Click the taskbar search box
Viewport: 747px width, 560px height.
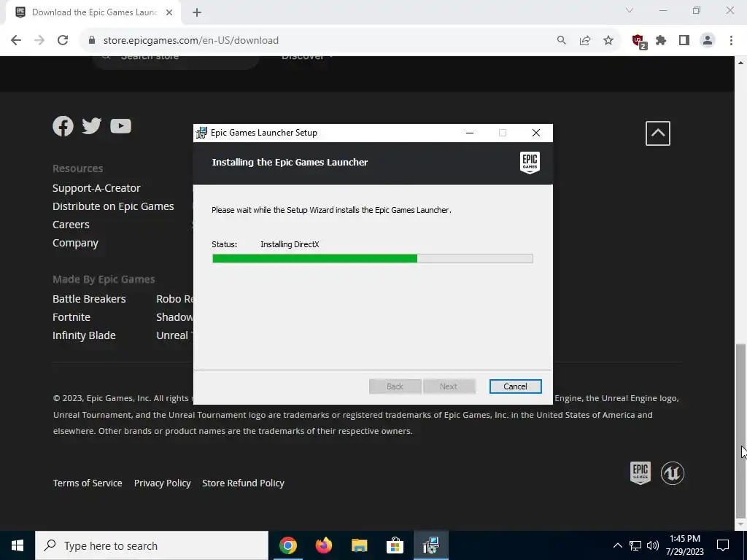(152, 545)
